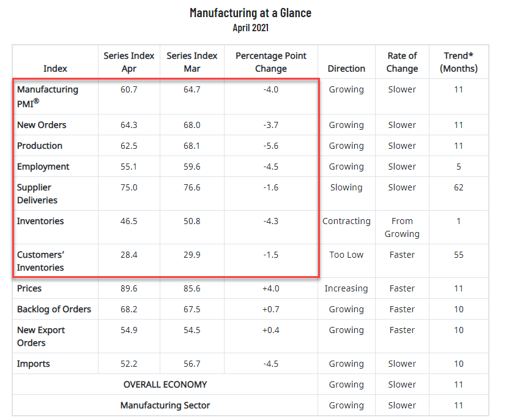The height and width of the screenshot is (420, 517).
Task: Click the "Customers' Inventories" row label
Action: [x=40, y=261]
